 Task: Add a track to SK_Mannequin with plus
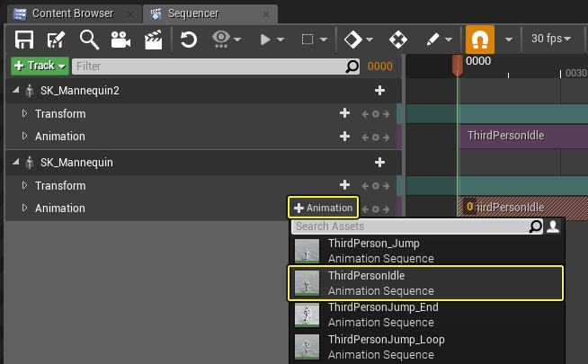pos(379,163)
